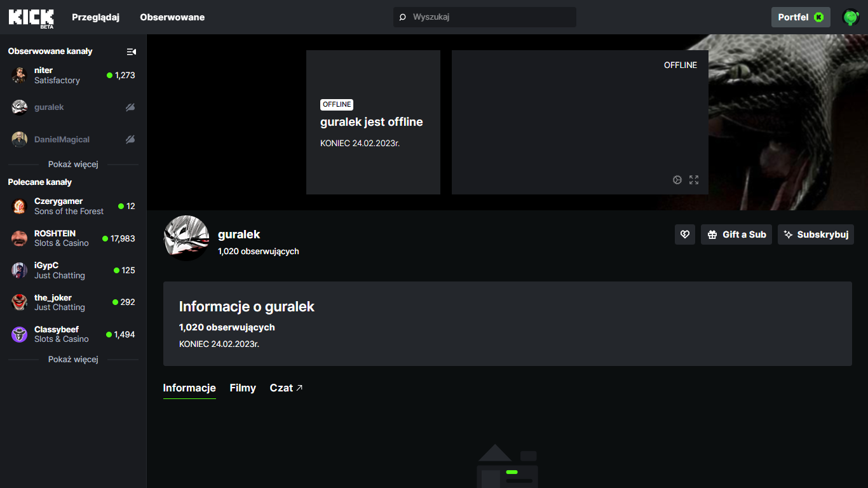868x488 pixels.
Task: Open ROSHTEIN's channel avatar
Action: click(20, 238)
